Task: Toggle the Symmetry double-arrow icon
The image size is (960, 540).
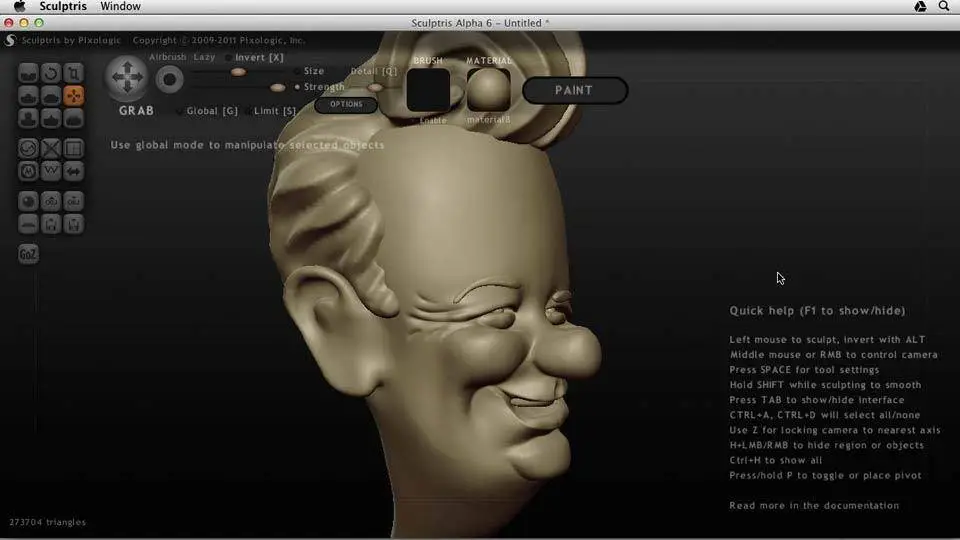Action: 73,171
